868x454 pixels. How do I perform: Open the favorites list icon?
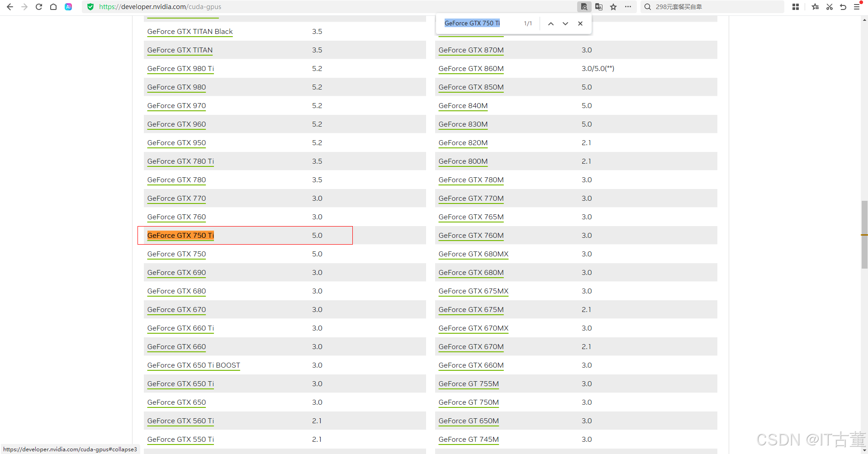pos(815,7)
